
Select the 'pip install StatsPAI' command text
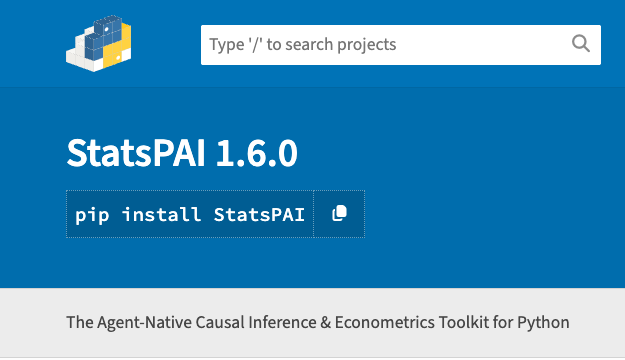pos(190,215)
